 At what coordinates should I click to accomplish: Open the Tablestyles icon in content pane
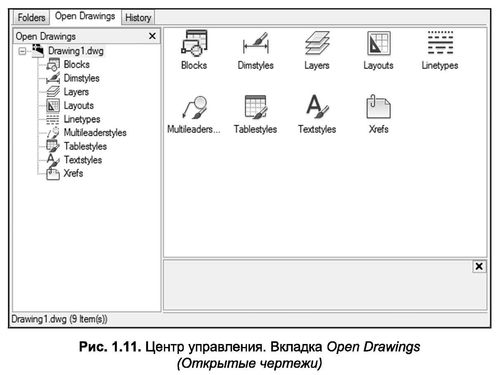click(x=256, y=107)
